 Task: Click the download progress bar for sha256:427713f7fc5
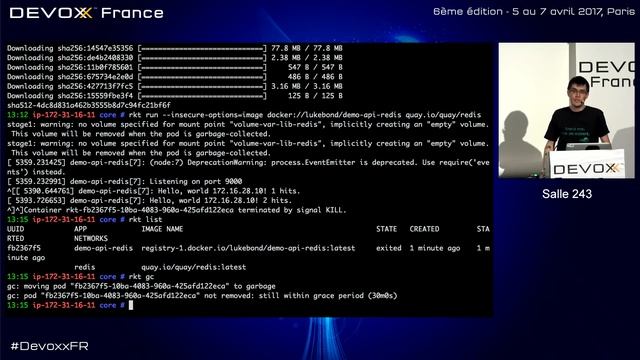[x=202, y=87]
